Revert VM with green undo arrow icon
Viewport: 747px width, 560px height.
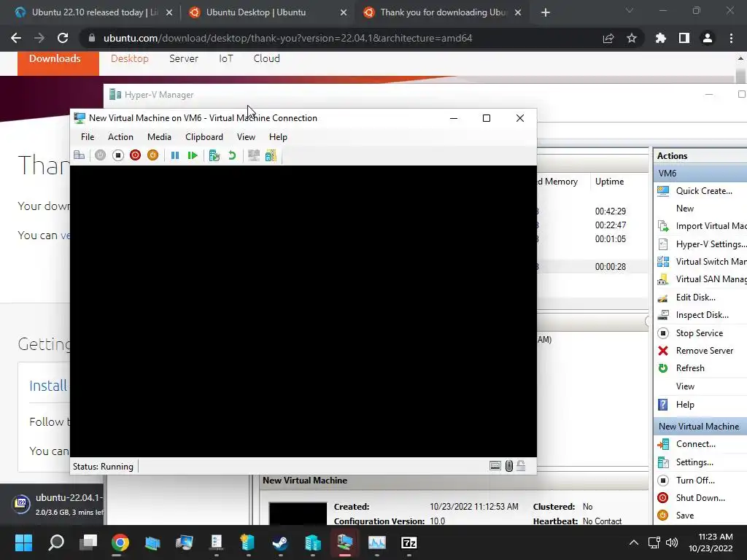[232, 155]
